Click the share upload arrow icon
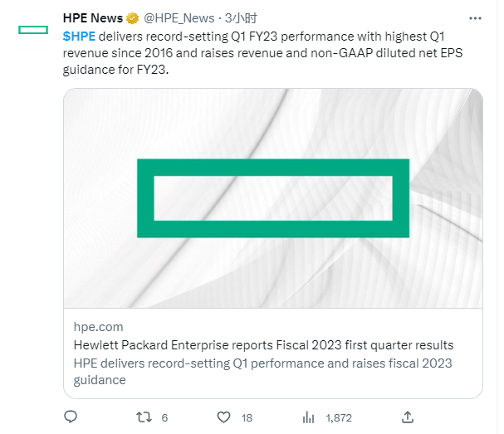This screenshot has width=504, height=434. [408, 417]
